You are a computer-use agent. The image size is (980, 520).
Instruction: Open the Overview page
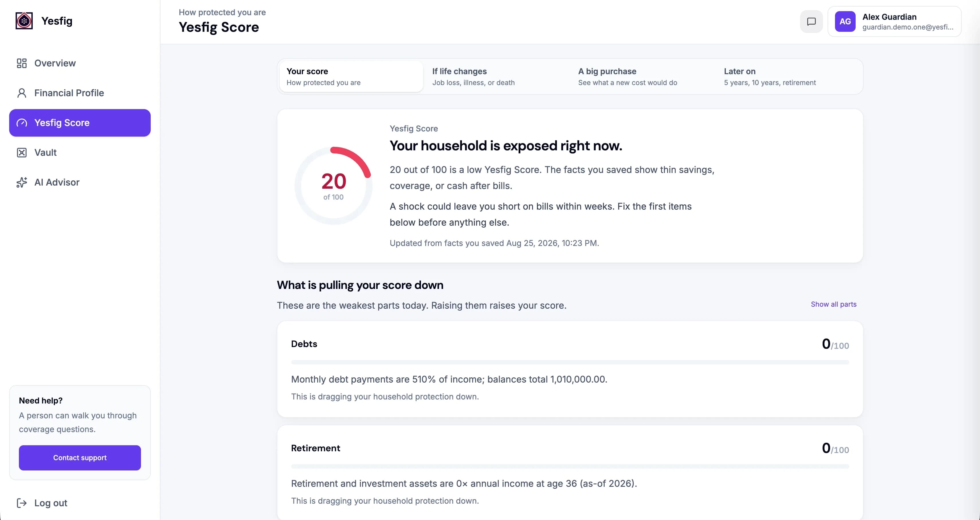tap(80, 63)
